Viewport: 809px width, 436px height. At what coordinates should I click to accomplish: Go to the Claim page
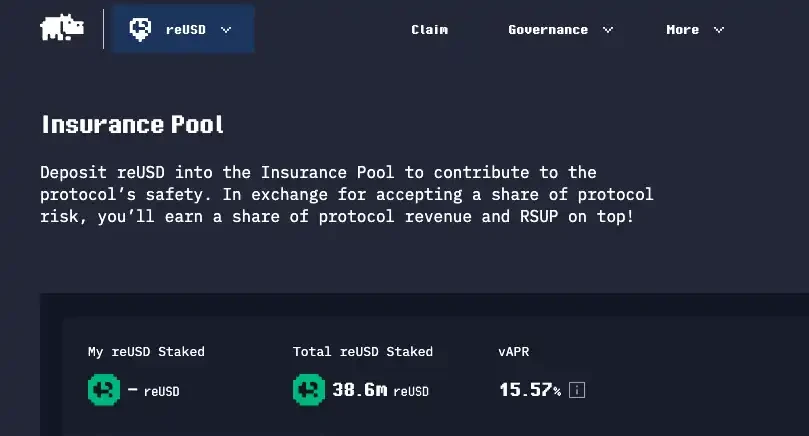429,30
